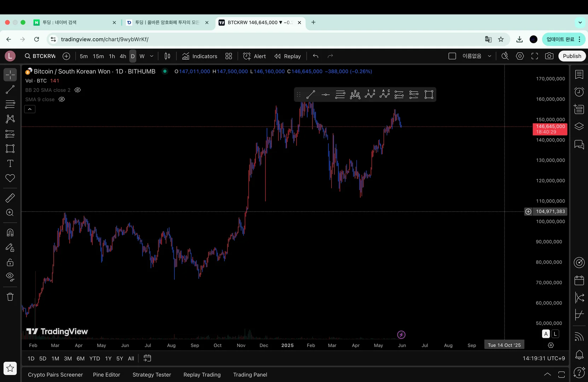Open the favorites star toolbar button
Viewport: 588px width, 382px height.
tap(10, 369)
